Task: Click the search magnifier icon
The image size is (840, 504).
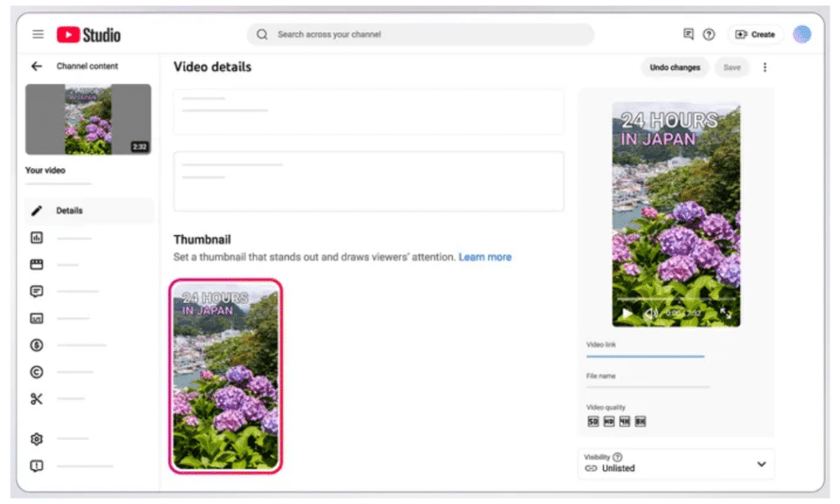Action: tap(262, 34)
